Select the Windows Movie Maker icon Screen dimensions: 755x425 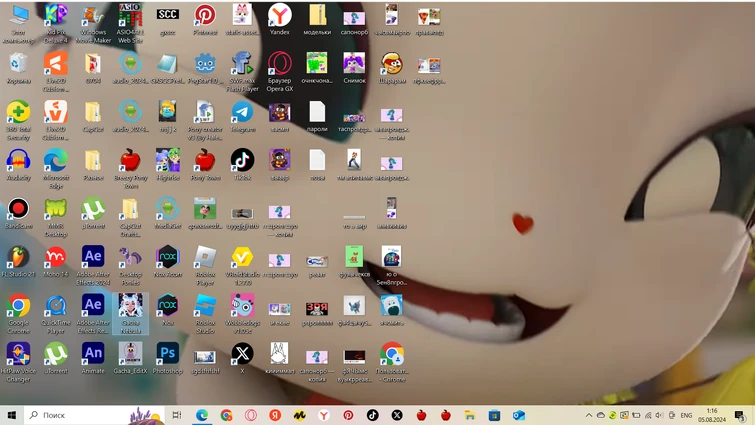click(93, 17)
